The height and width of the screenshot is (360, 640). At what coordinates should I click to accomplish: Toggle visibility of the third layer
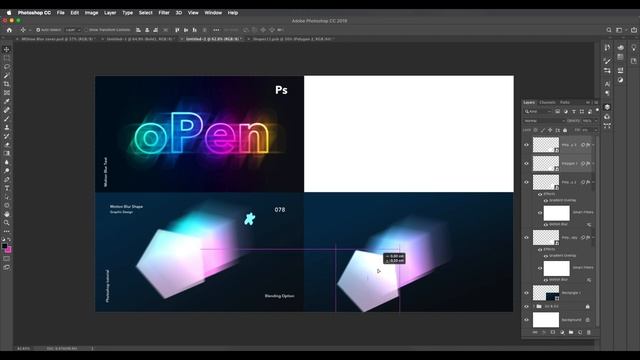(x=526, y=182)
